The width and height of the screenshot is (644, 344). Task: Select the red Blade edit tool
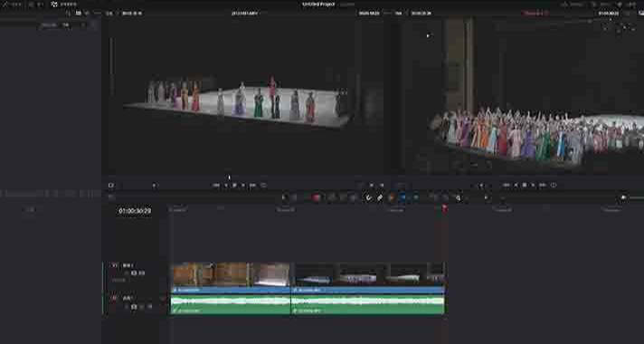click(316, 197)
